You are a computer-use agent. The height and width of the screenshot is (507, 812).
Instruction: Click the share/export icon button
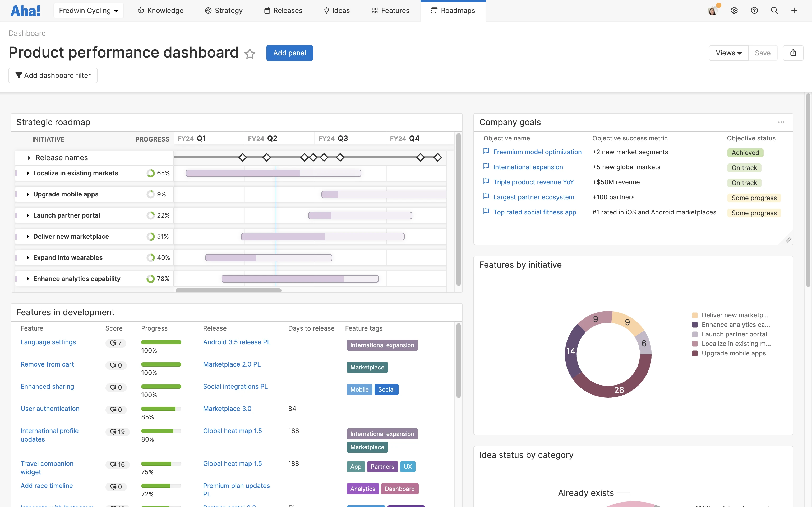point(793,53)
